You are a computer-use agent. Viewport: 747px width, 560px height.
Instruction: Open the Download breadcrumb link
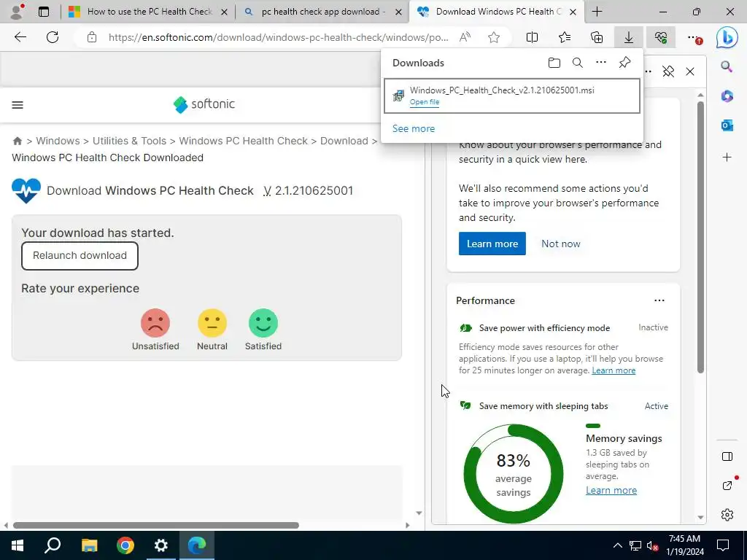click(344, 141)
